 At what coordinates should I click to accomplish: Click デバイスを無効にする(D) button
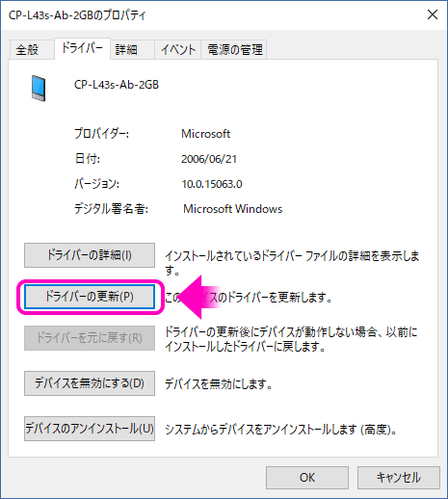(90, 383)
